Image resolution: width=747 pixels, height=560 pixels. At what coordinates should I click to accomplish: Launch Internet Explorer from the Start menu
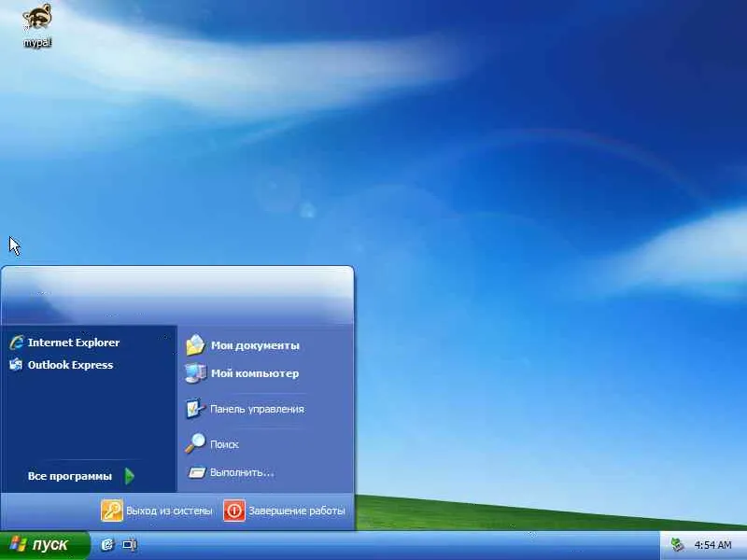64,343
